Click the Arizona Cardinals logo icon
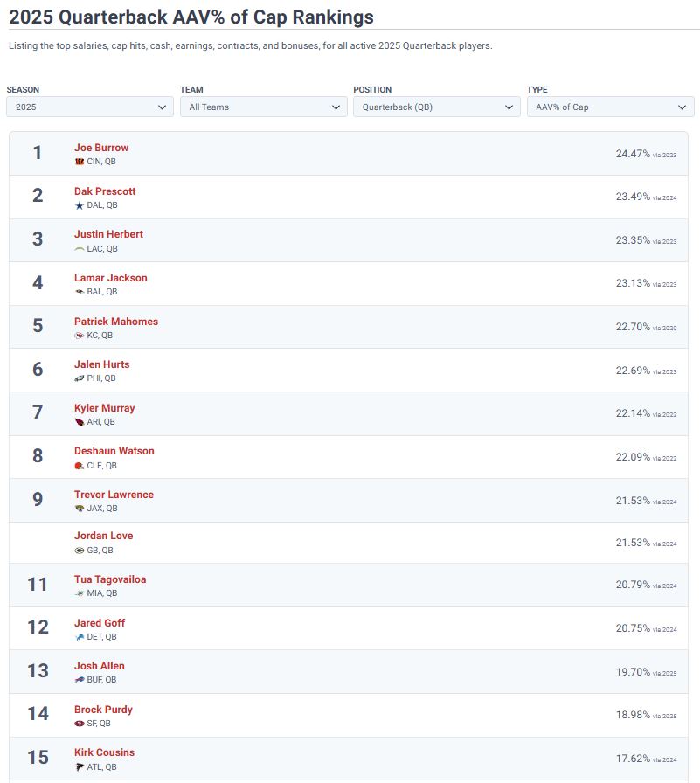This screenshot has height=783, width=700. pyautogui.click(x=80, y=422)
